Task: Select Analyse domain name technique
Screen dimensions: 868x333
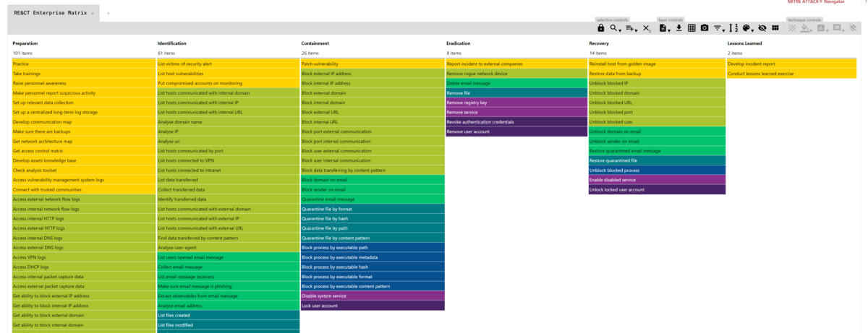Action: [x=228, y=122]
